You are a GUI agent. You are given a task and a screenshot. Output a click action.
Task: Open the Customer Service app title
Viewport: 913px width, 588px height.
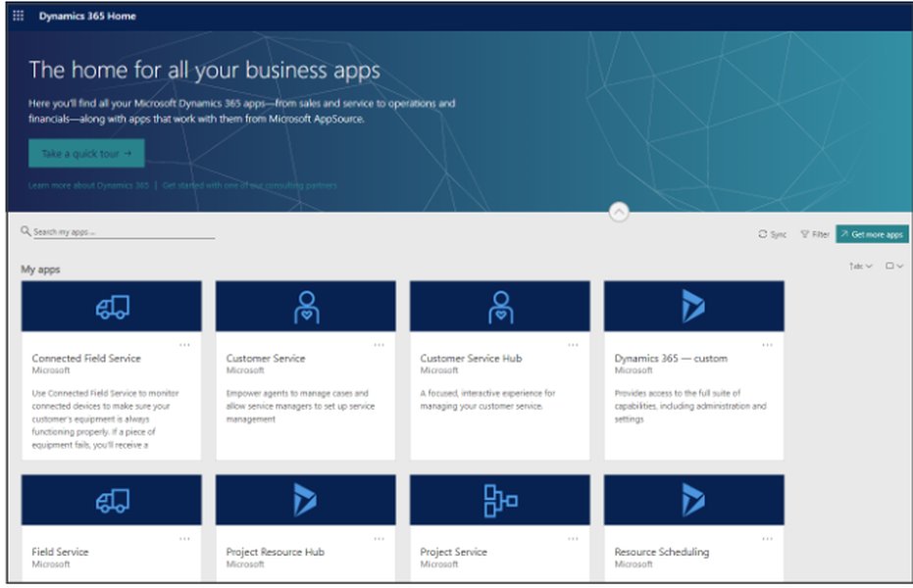[266, 359]
